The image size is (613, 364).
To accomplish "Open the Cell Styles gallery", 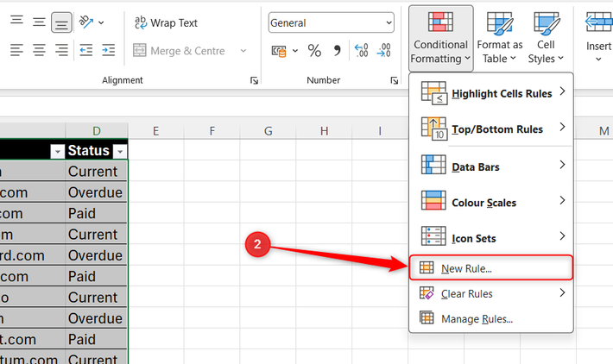I will click(546, 38).
